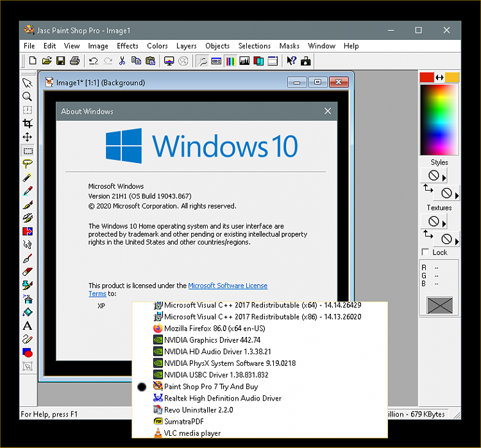Image resolution: width=481 pixels, height=448 pixels.
Task: Toggle the Color Palette toolbar button
Action: pyautogui.click(x=230, y=61)
